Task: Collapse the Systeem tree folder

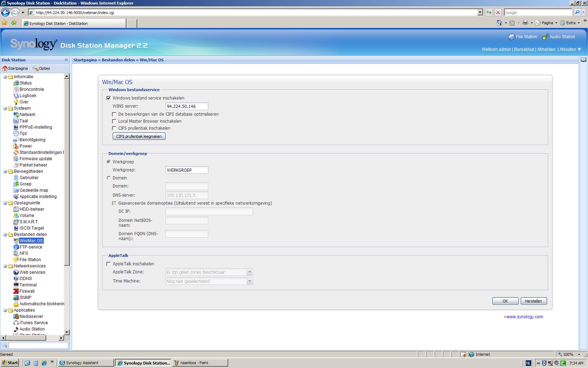Action: tap(5, 108)
